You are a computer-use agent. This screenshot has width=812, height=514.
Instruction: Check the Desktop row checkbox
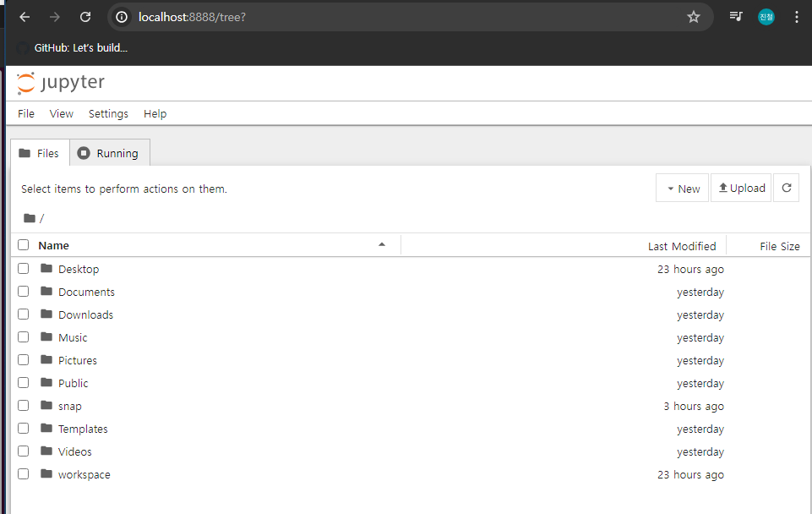24,268
